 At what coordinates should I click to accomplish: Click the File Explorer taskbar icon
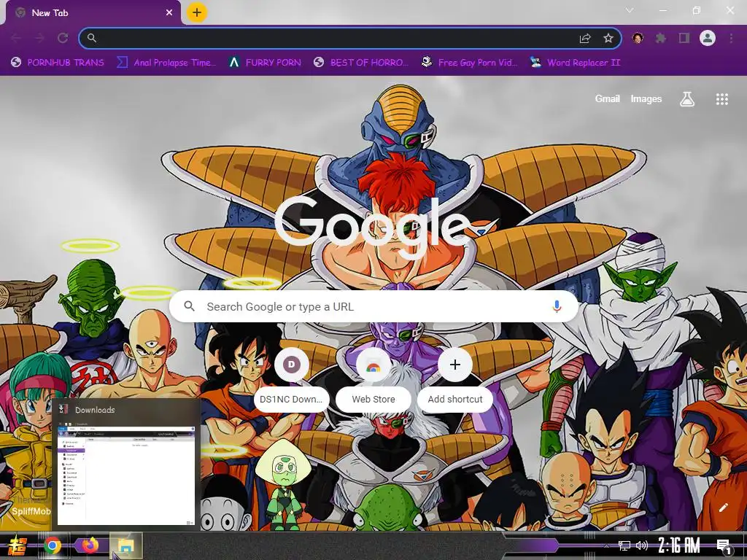tap(126, 546)
